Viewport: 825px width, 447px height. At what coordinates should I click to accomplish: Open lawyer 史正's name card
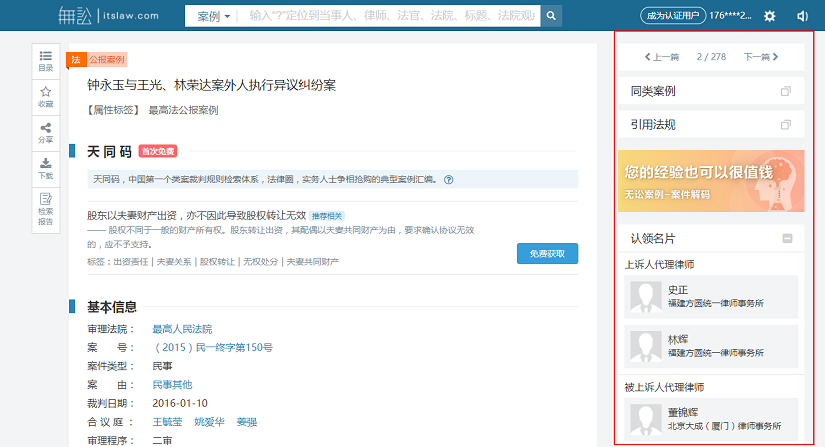pos(711,296)
